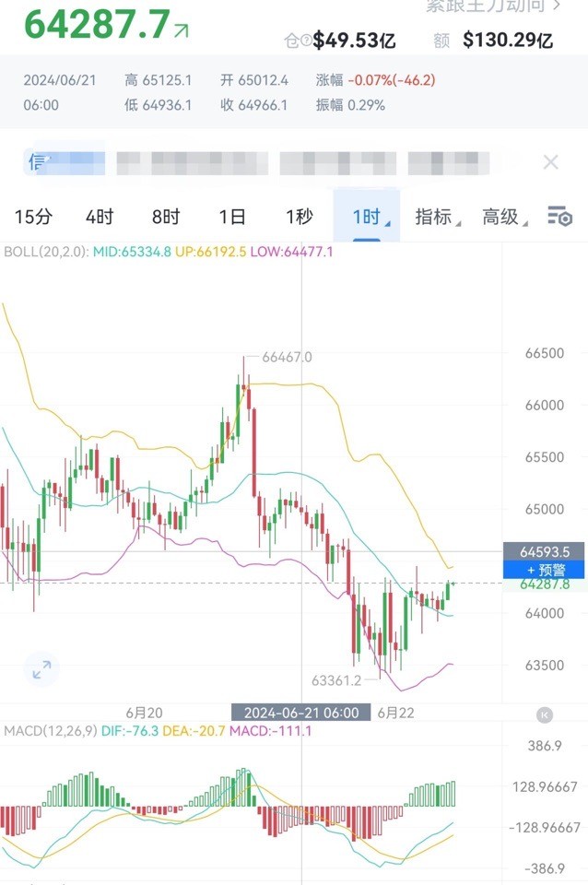The image size is (588, 885).
Task: Tap the 低 64936.1 candle low value
Action: coord(158,105)
